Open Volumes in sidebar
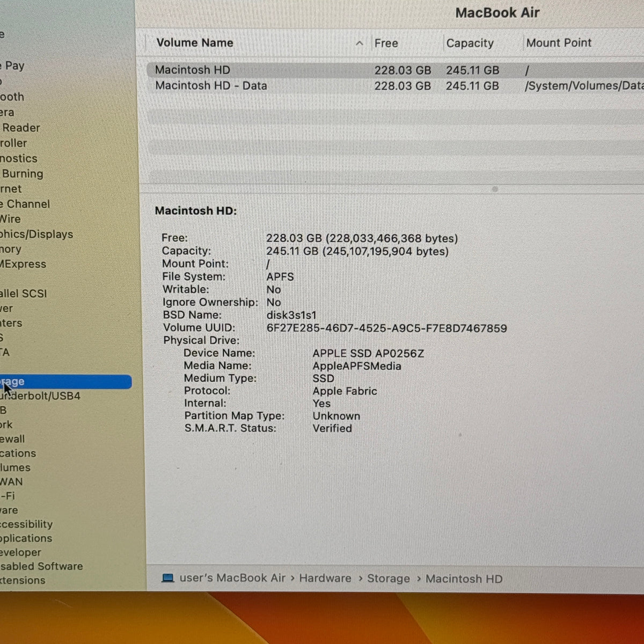644x644 pixels. [16, 468]
